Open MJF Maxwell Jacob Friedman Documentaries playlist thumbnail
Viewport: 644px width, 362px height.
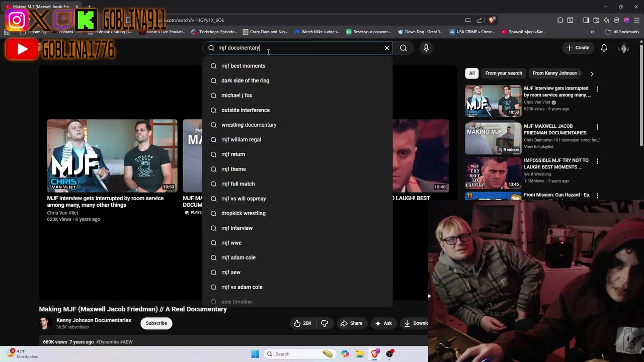[x=493, y=138]
